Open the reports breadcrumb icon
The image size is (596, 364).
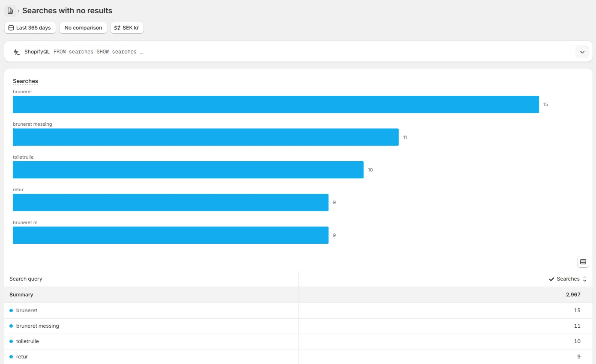pos(10,11)
